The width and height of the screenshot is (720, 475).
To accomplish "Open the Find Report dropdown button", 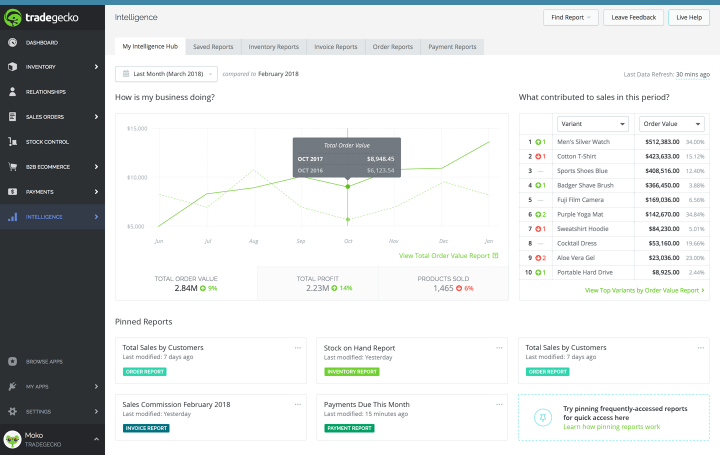I will 570,17.
